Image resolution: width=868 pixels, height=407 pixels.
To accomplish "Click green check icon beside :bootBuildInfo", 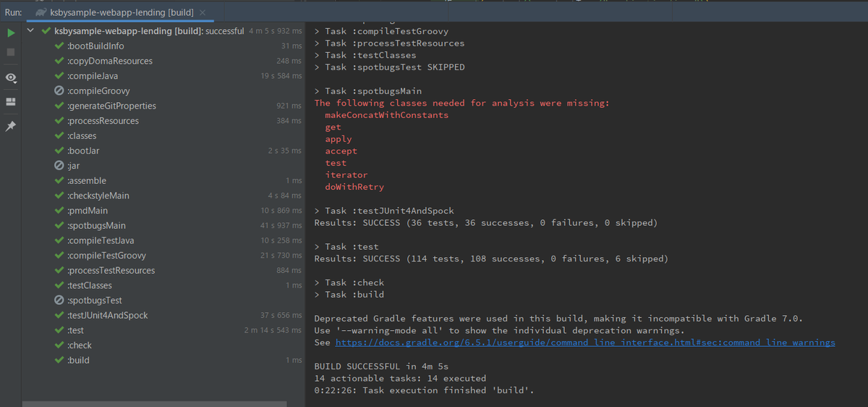I will click(60, 46).
